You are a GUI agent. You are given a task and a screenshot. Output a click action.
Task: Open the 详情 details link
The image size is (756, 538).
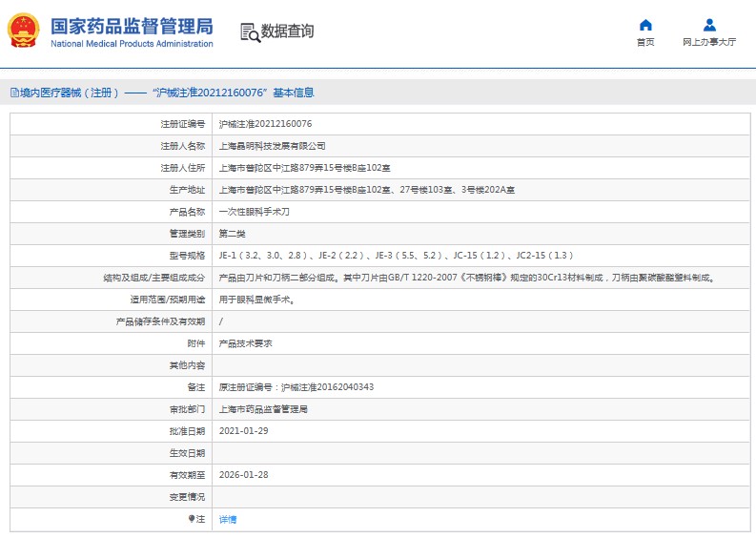228,519
